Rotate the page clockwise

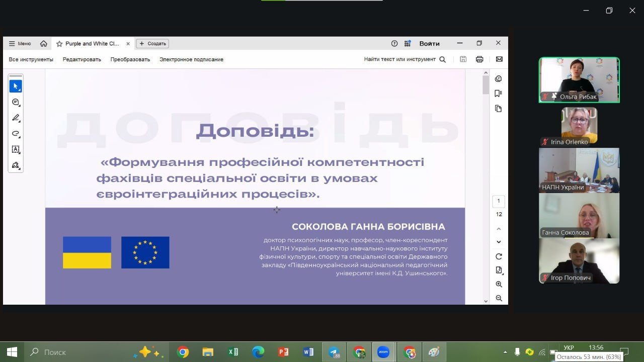[499, 256]
